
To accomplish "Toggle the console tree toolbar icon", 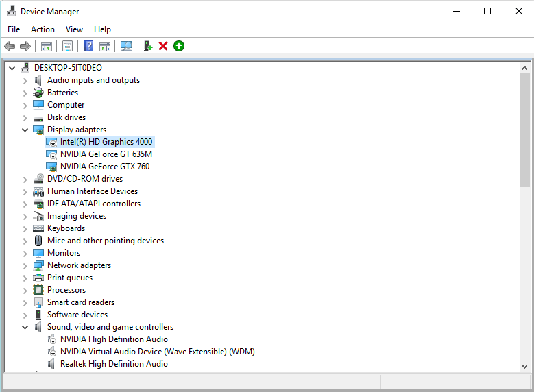I will 47,46.
